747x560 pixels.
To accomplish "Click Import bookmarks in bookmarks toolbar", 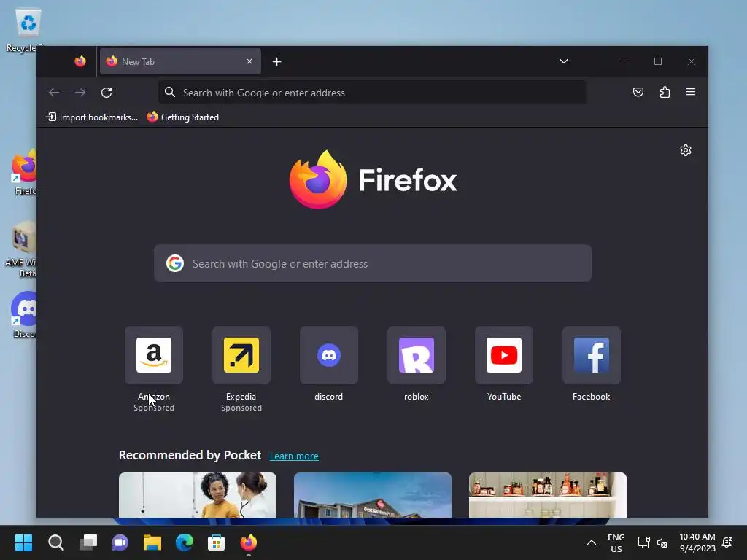I will tap(92, 117).
